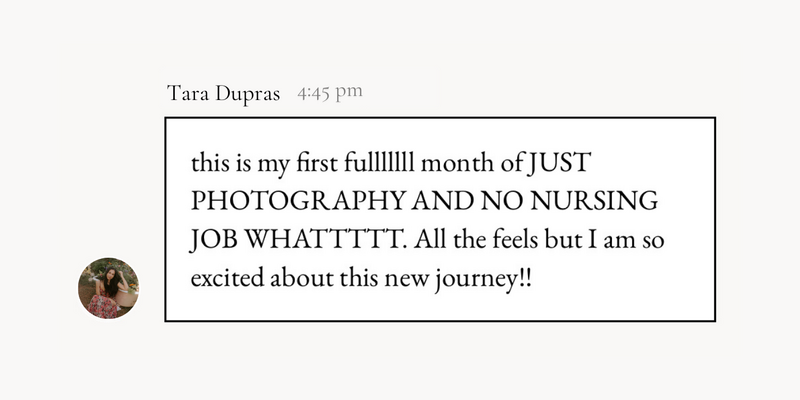The width and height of the screenshot is (800, 400).
Task: Click the word feels in the message
Action: tap(515, 240)
